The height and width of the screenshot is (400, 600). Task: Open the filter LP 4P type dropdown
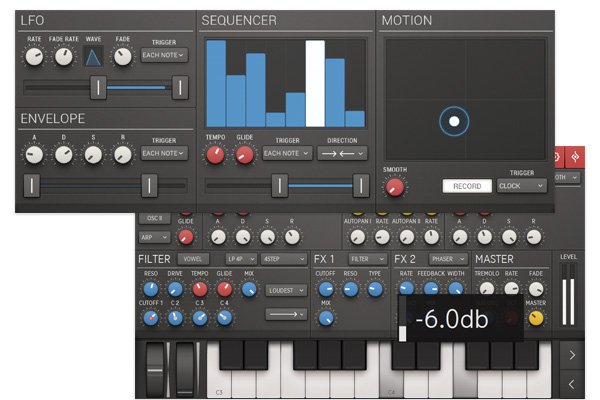coord(241,259)
